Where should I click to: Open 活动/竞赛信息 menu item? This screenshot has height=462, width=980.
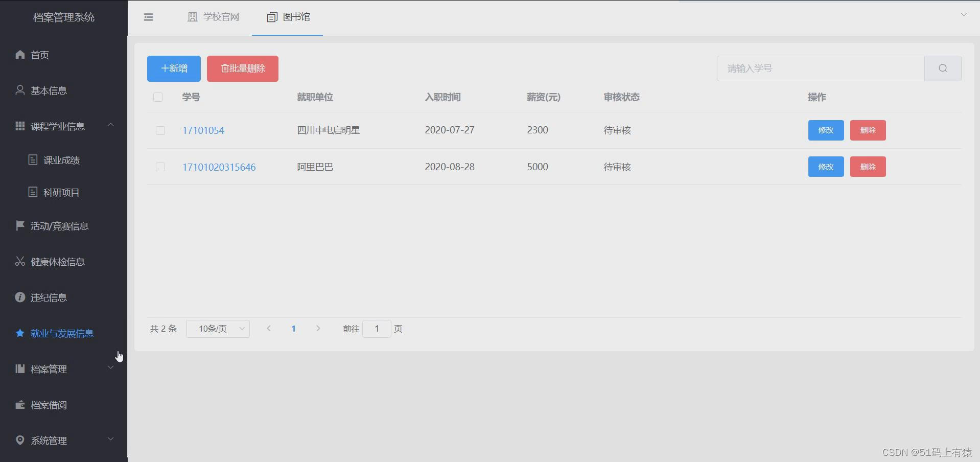point(63,226)
